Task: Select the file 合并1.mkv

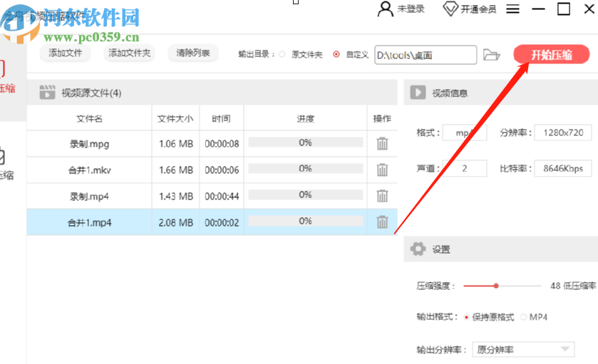Action: point(89,170)
